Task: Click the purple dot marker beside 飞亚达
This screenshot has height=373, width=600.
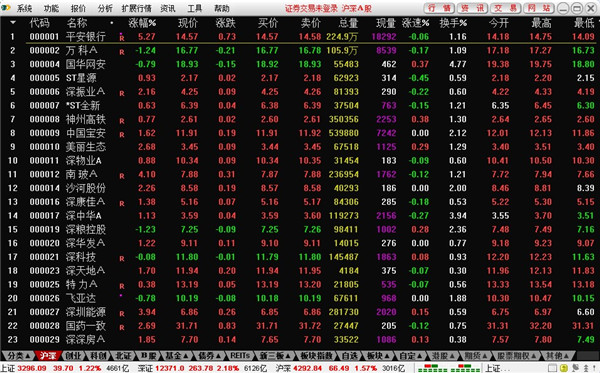Action: [121, 295]
